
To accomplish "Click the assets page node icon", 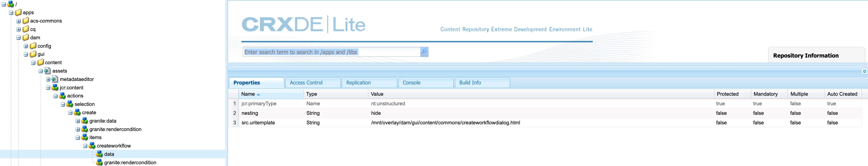I will coord(48,71).
